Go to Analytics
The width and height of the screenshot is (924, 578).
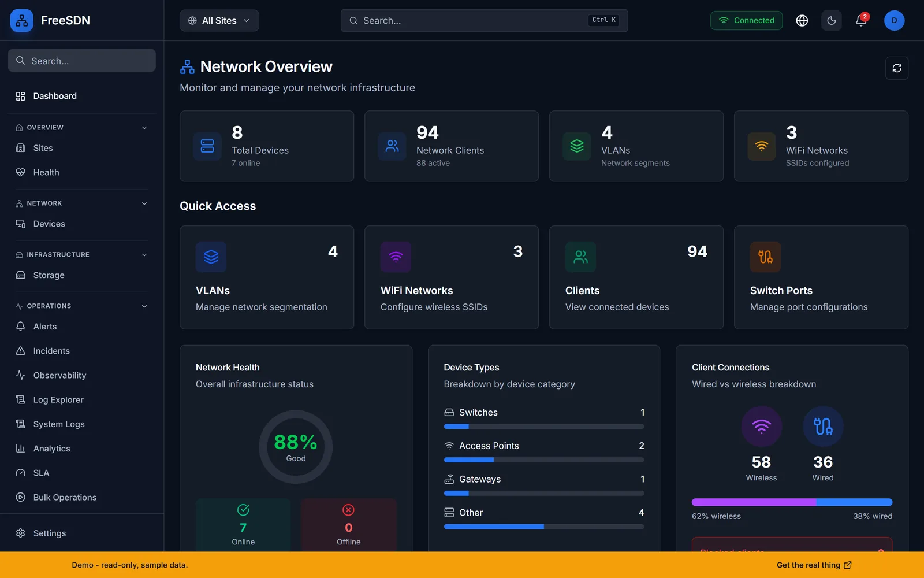coord(81,449)
